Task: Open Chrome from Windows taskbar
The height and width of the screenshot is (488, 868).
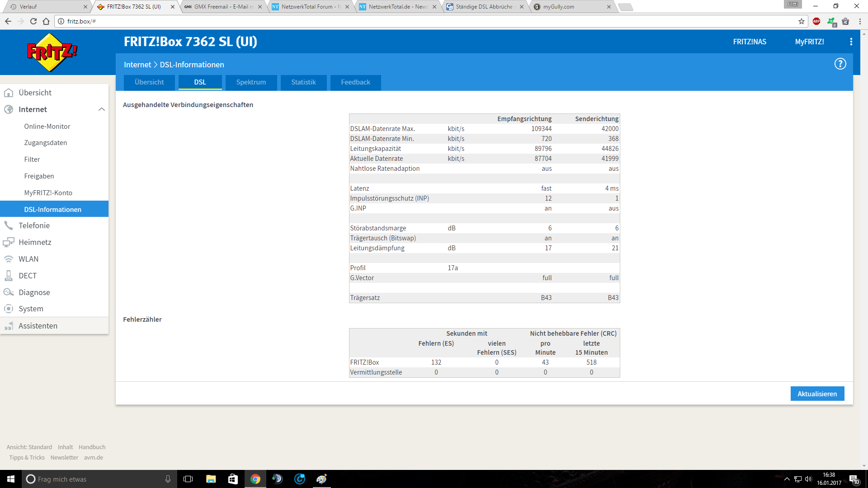Action: click(255, 479)
